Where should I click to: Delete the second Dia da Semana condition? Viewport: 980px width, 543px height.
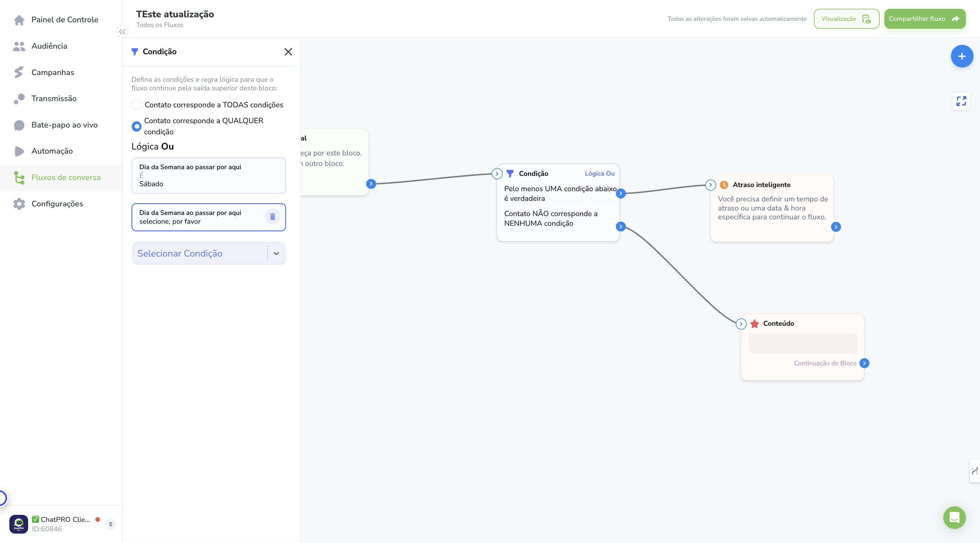click(x=272, y=217)
